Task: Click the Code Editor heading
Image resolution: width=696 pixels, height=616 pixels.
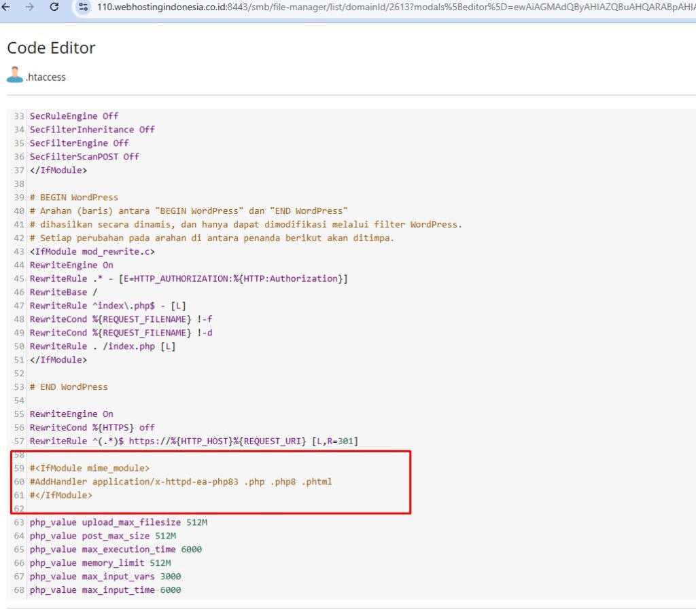Action: (x=51, y=48)
